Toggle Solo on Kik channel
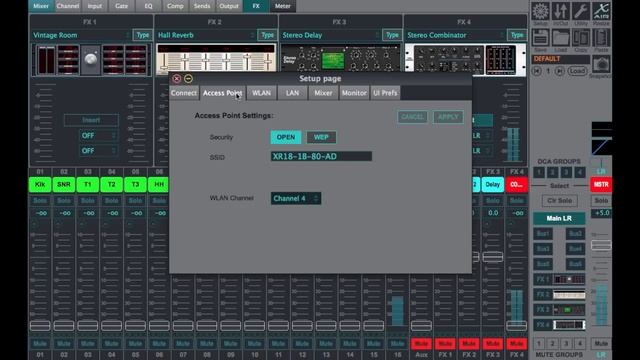 (x=40, y=200)
